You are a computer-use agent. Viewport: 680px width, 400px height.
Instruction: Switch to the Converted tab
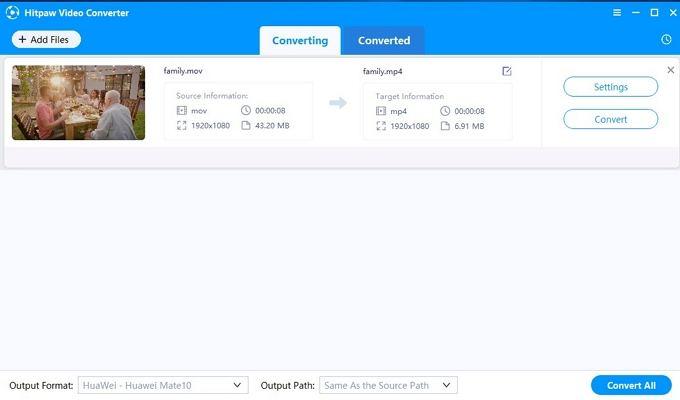coord(384,40)
